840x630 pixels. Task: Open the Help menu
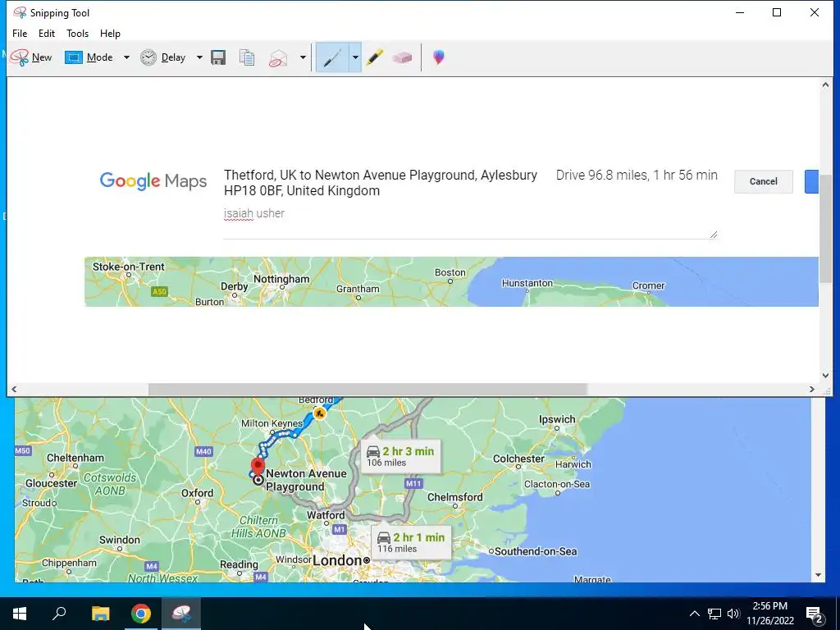coord(110,33)
